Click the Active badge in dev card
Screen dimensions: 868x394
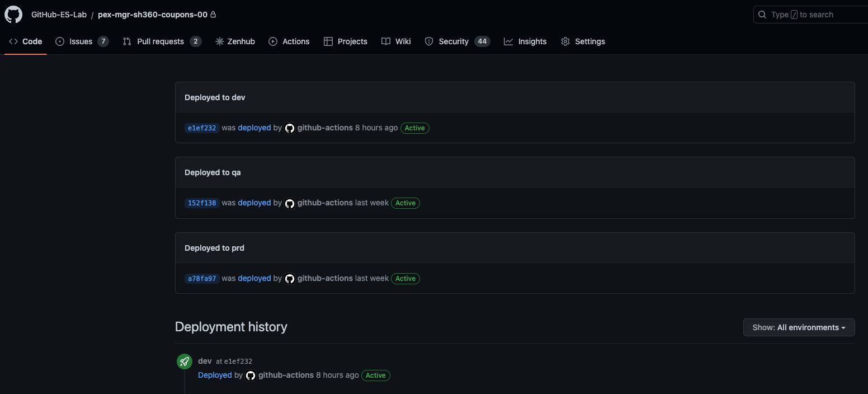(415, 128)
